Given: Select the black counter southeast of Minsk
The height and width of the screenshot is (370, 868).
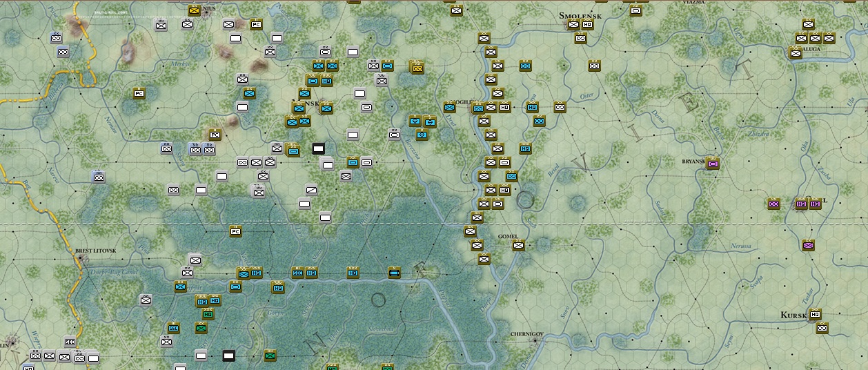Looking at the screenshot, I should pos(318,148).
